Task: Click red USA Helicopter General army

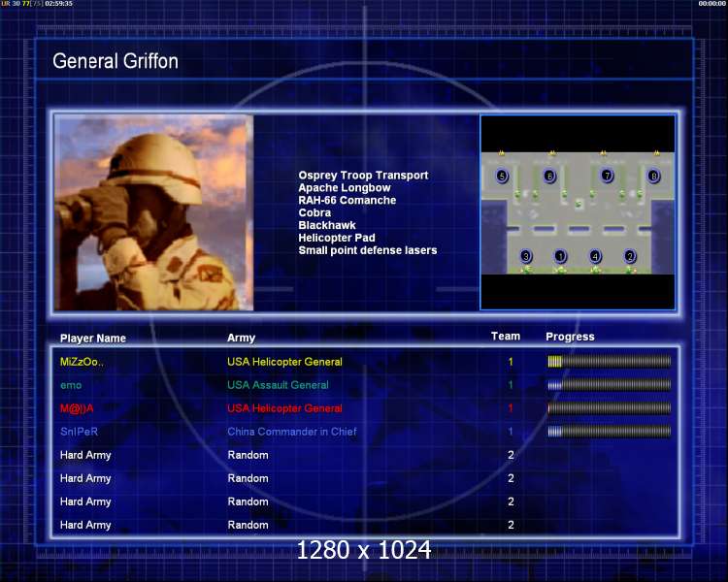Action: click(284, 408)
